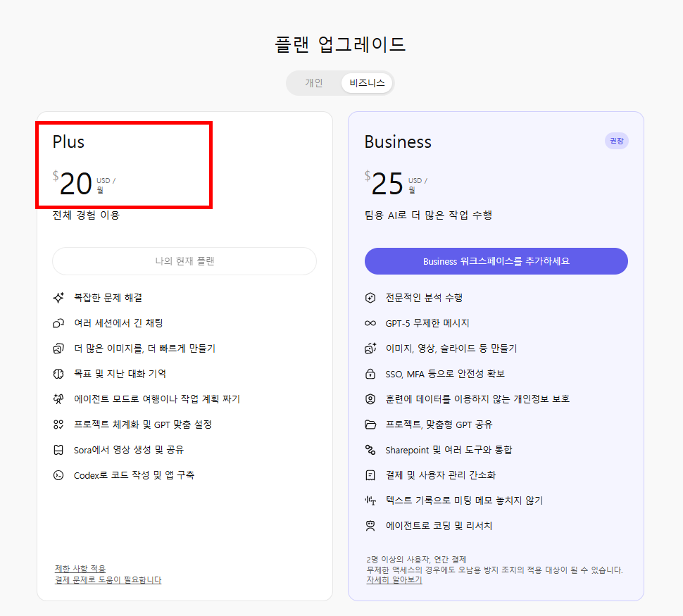Open the 자세히 알아보기 link

(394, 580)
